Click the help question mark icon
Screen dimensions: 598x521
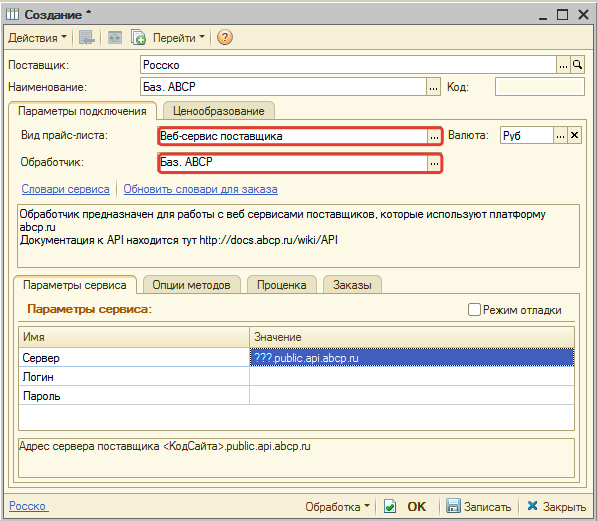coord(225,37)
